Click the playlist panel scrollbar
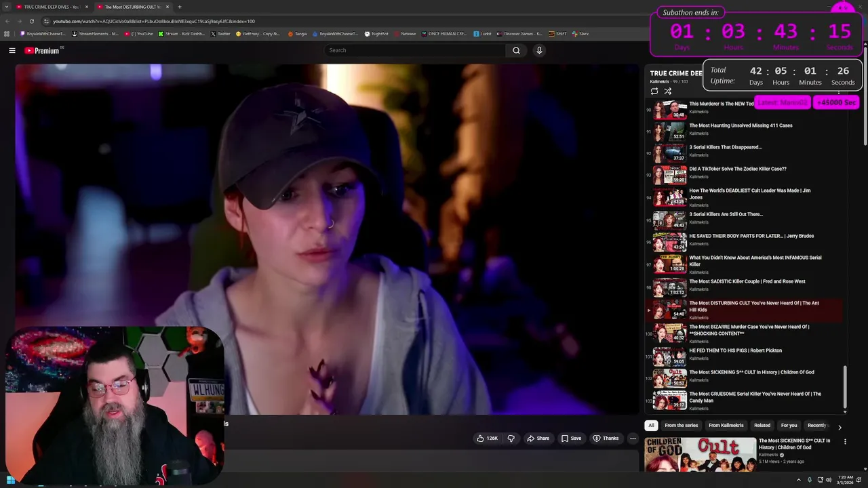 845,386
